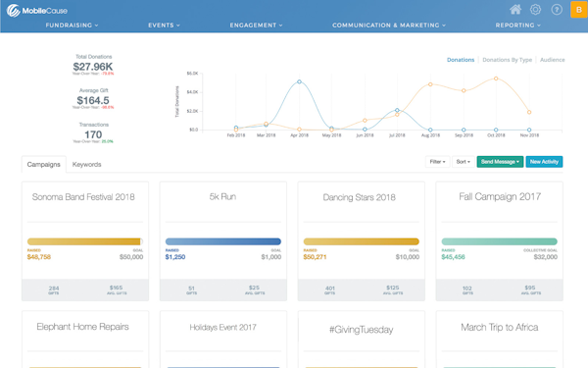Click the orange B user avatar
588x368 pixels.
pos(579,10)
